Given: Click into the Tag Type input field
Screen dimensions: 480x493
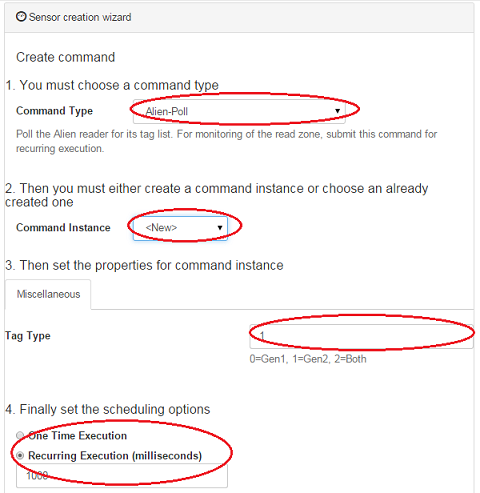Looking at the screenshot, I should (361, 336).
